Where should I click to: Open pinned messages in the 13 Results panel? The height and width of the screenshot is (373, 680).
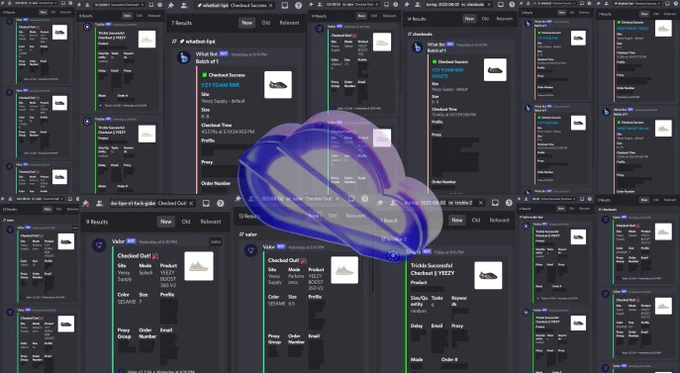click(x=238, y=199)
